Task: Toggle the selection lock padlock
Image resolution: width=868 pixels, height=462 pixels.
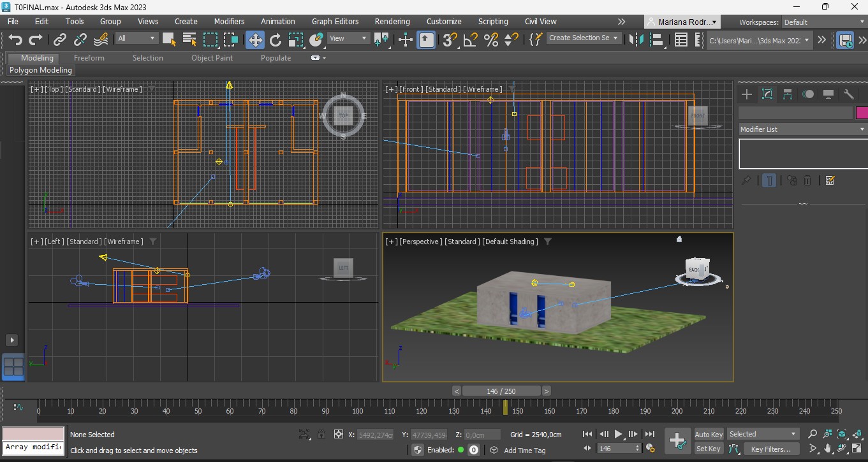Action: pos(321,435)
